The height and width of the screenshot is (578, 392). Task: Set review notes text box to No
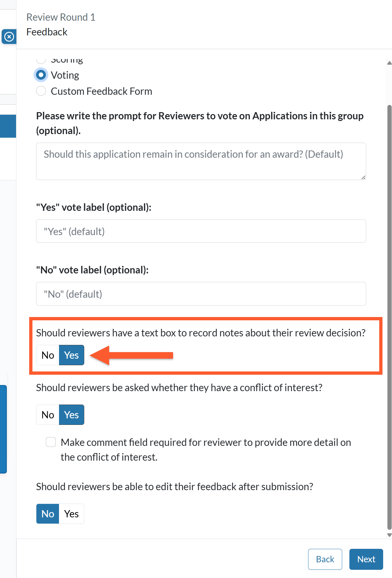tap(48, 355)
